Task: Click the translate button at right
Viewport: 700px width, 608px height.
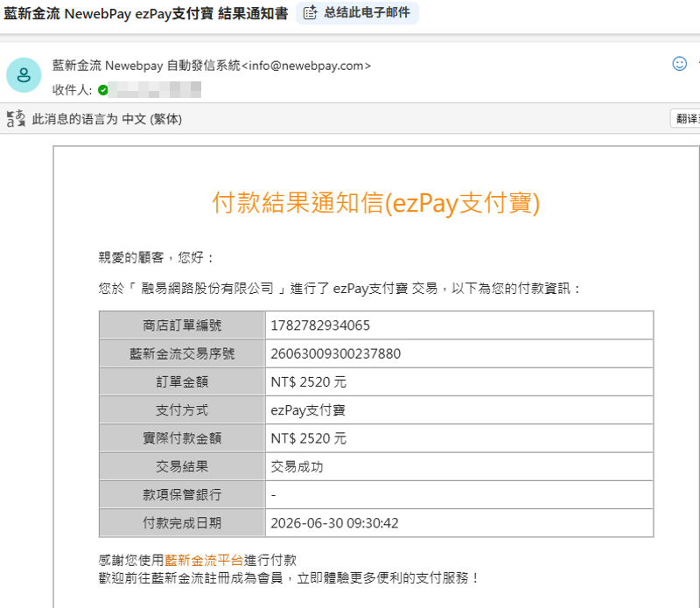Action: pyautogui.click(x=687, y=119)
